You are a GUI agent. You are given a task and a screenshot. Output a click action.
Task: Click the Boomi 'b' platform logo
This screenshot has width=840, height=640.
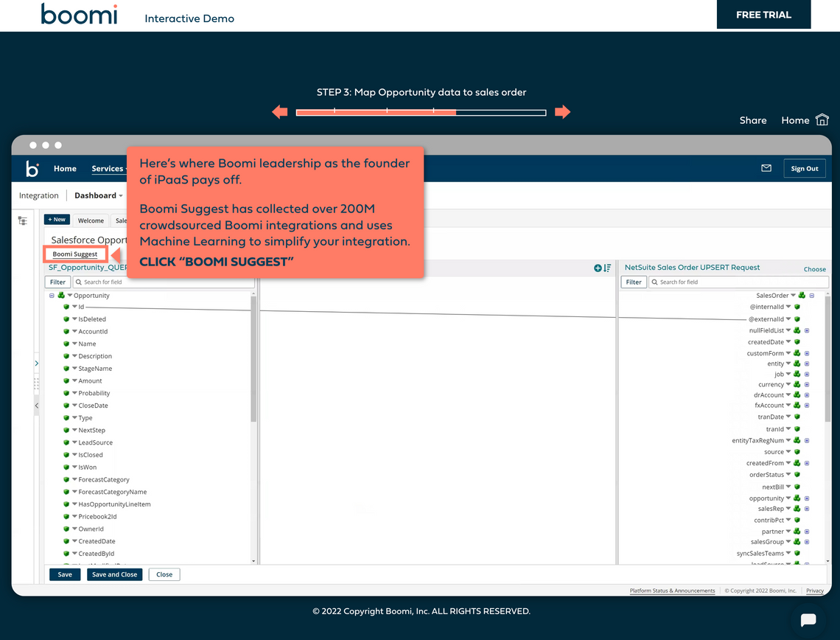coord(32,168)
